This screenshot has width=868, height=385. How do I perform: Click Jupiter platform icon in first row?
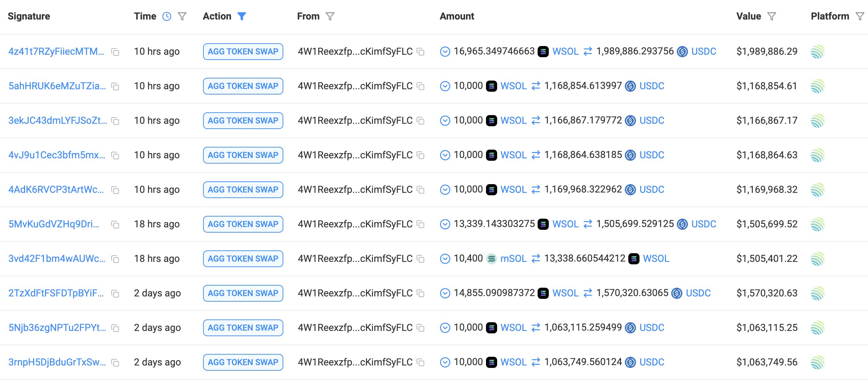(x=817, y=52)
